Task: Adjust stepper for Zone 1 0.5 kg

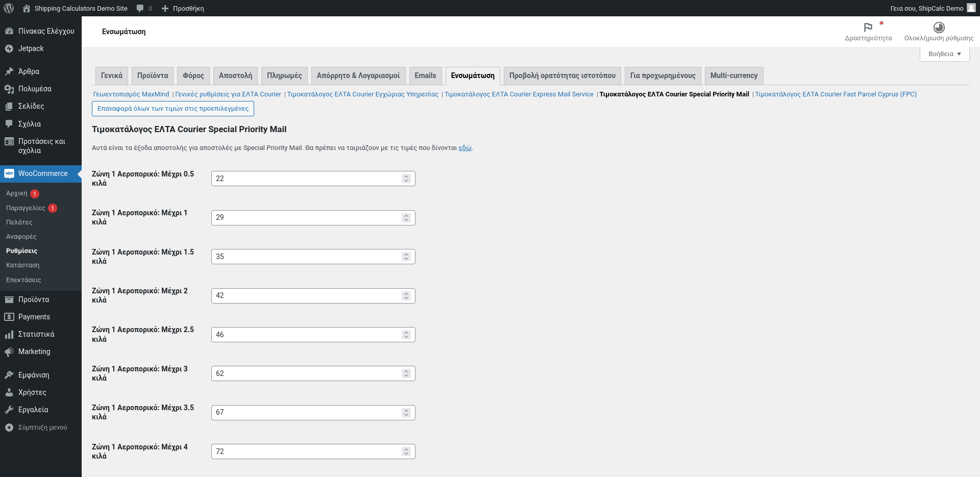Action: tap(406, 179)
